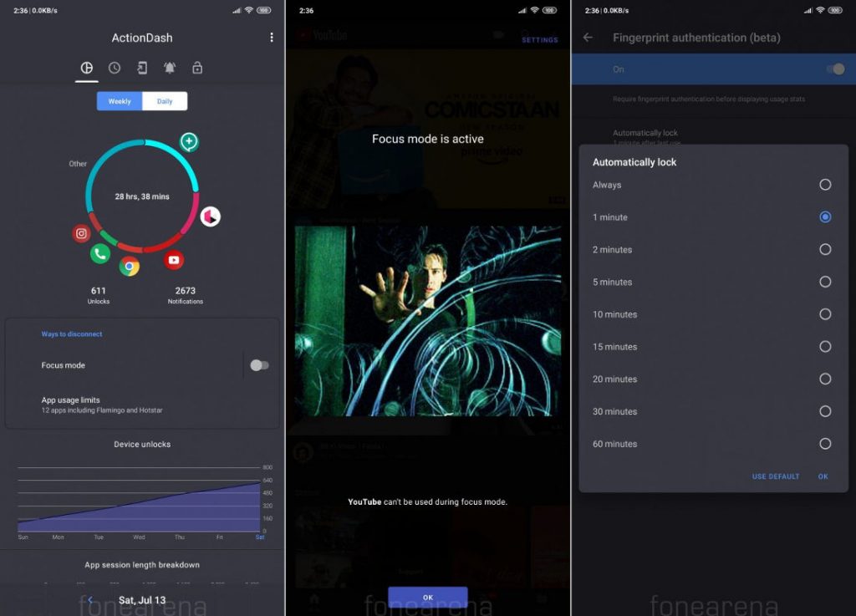856x616 pixels.
Task: Tap the 2673 Notifications count
Action: coord(185,295)
